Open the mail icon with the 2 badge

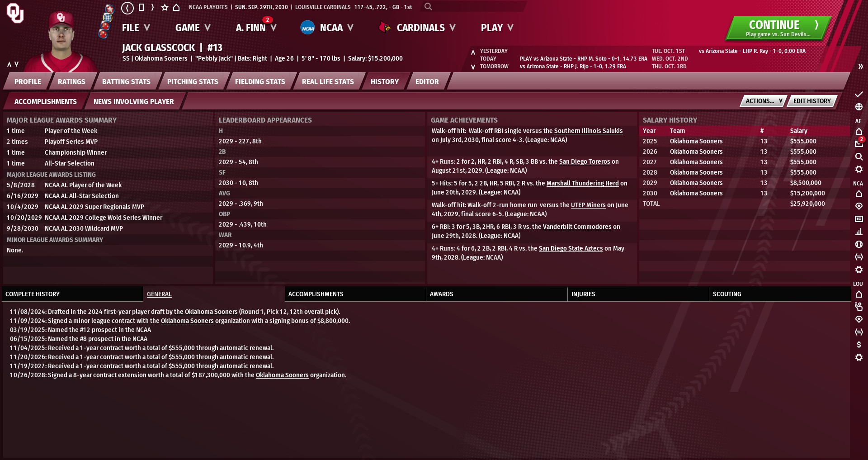click(859, 143)
